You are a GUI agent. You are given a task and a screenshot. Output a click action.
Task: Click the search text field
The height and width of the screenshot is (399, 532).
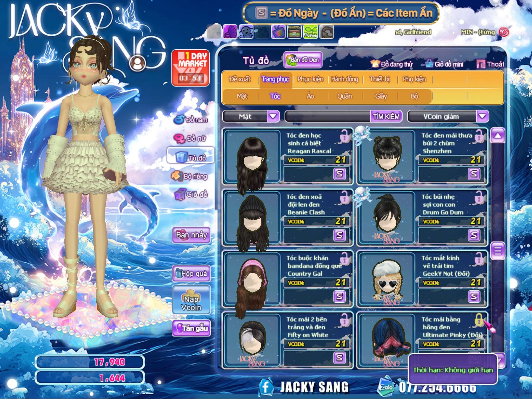pyautogui.click(x=328, y=116)
